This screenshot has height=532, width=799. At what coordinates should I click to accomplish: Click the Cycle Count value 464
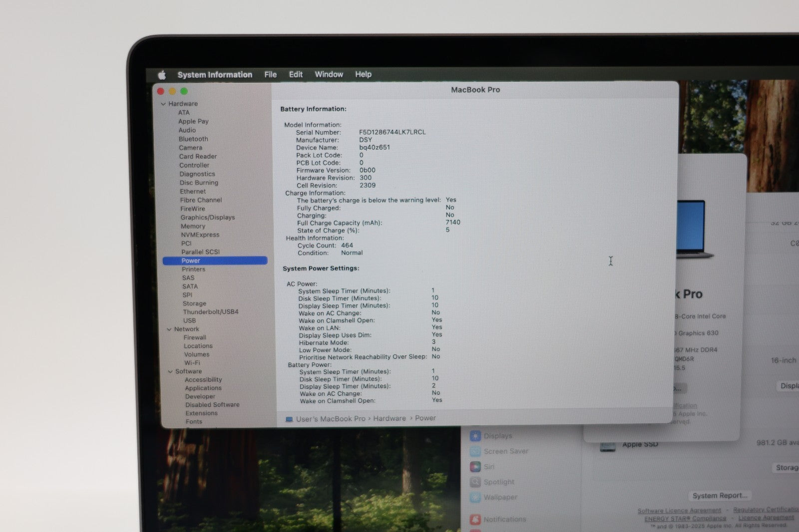347,246
